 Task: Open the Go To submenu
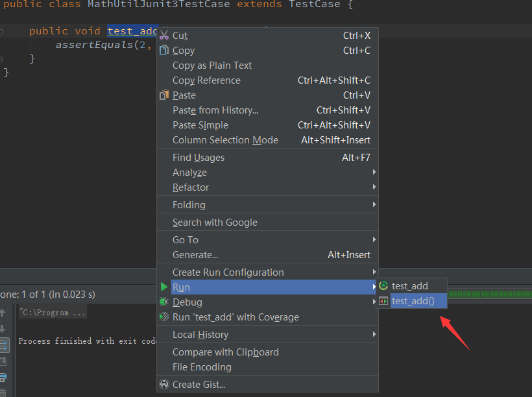pyautogui.click(x=267, y=240)
